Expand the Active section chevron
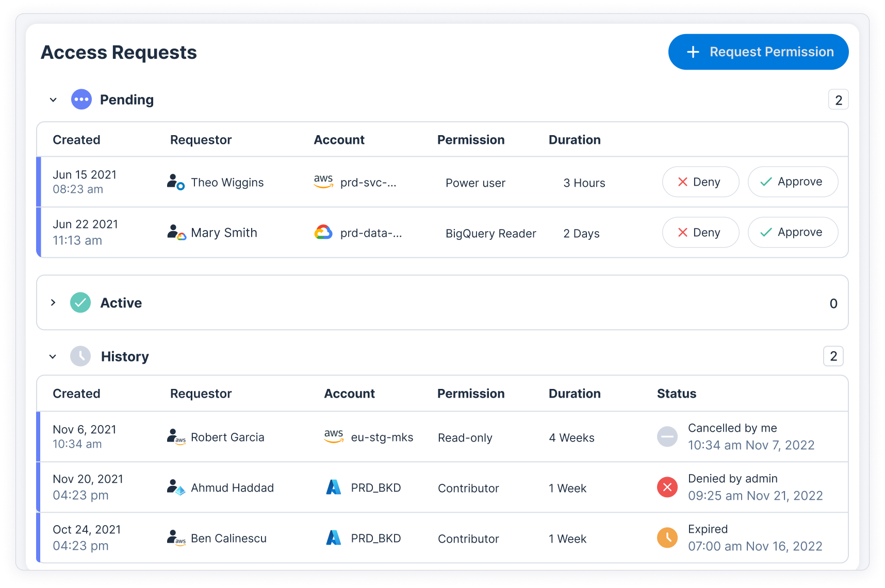Viewport: 885px width, 588px height. (53, 303)
